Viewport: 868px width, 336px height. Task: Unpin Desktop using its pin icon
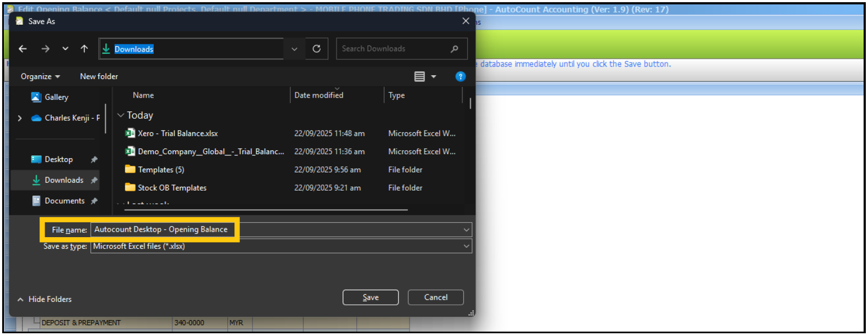click(x=94, y=159)
